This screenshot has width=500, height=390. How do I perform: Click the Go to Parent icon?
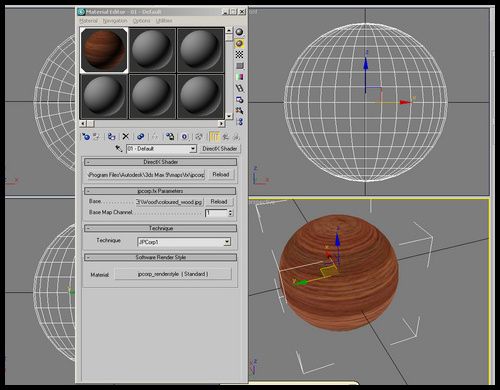pyautogui.click(x=226, y=136)
